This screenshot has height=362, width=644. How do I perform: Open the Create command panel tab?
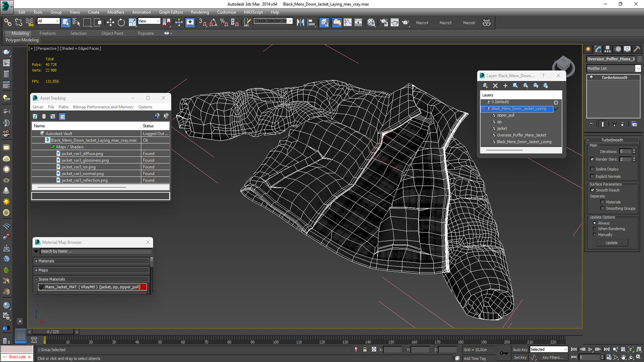coord(588,49)
